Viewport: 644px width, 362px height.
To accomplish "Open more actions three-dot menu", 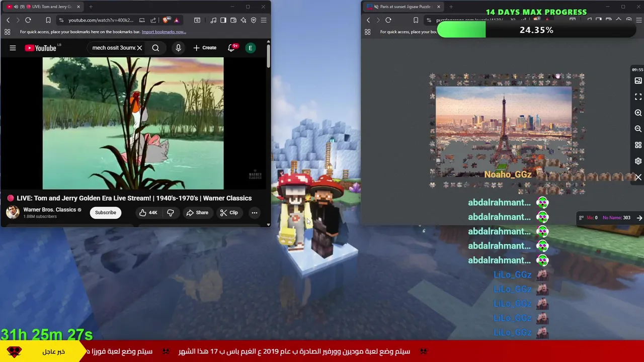I will click(x=255, y=213).
